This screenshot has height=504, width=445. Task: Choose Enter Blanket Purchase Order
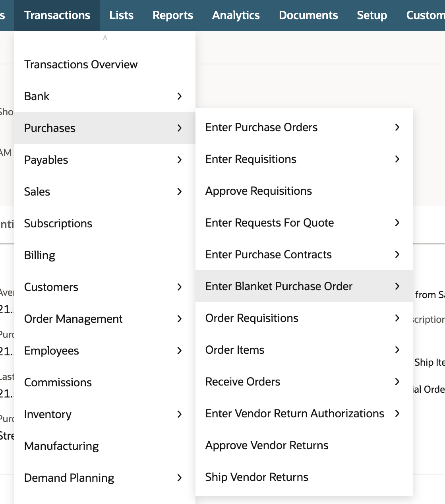[x=304, y=286]
